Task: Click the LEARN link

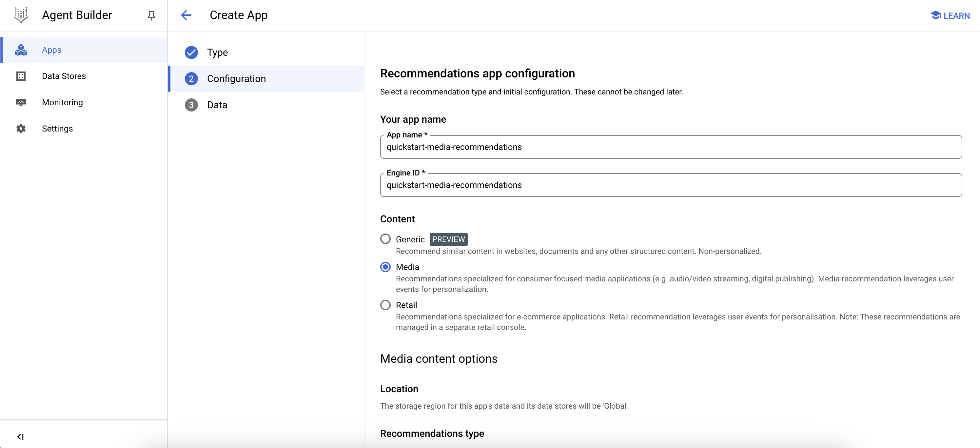Action: (x=956, y=16)
